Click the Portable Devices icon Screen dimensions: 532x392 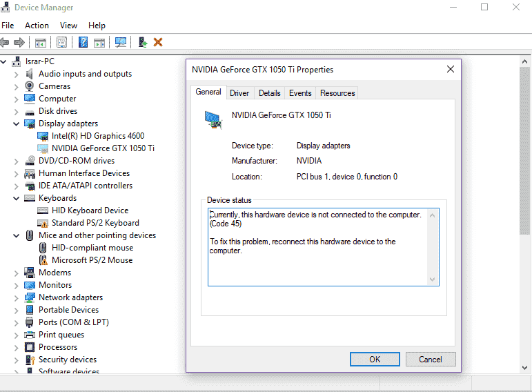tap(30, 309)
